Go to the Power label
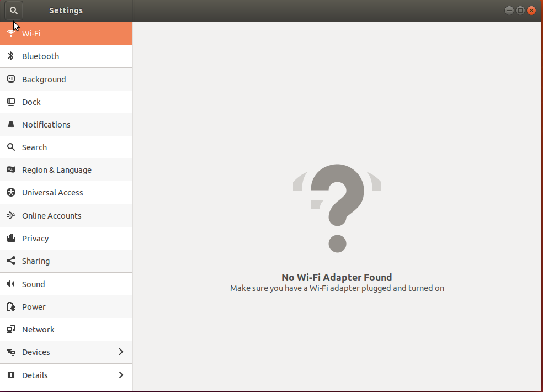The height and width of the screenshot is (392, 543). click(x=34, y=307)
